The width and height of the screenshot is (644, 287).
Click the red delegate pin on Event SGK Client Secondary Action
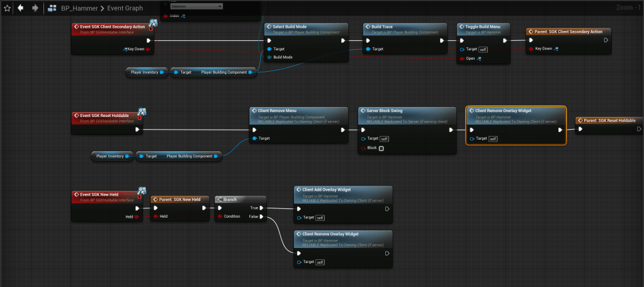coord(151,29)
